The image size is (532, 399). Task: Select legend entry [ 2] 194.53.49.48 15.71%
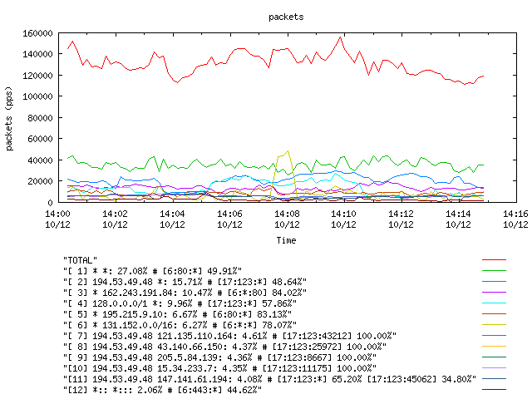click(x=185, y=282)
